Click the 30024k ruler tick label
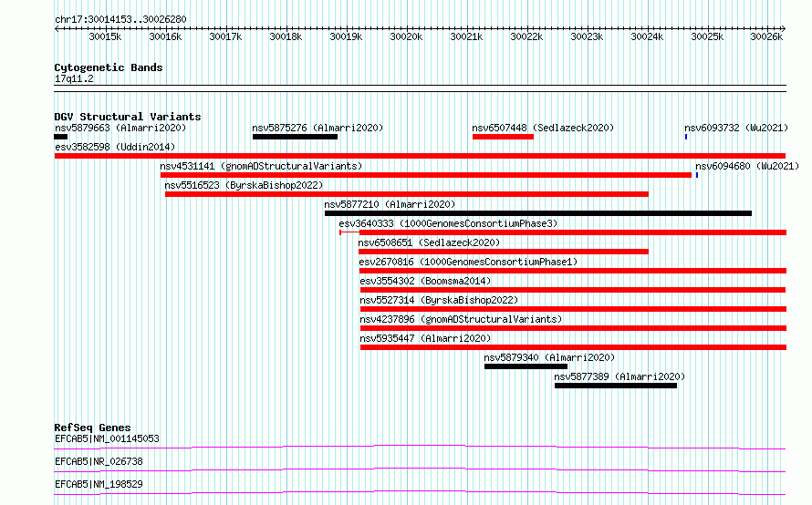 coord(647,36)
